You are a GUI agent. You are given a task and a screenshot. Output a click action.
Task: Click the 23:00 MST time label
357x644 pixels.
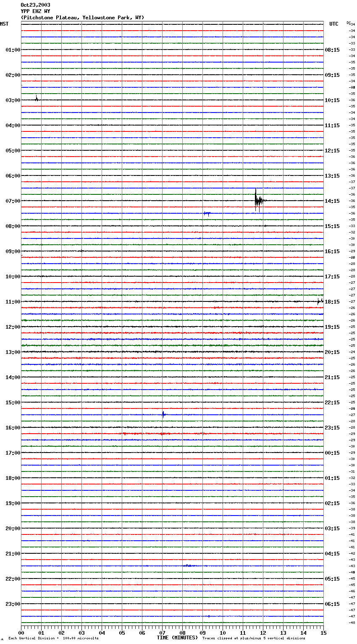tap(13, 604)
